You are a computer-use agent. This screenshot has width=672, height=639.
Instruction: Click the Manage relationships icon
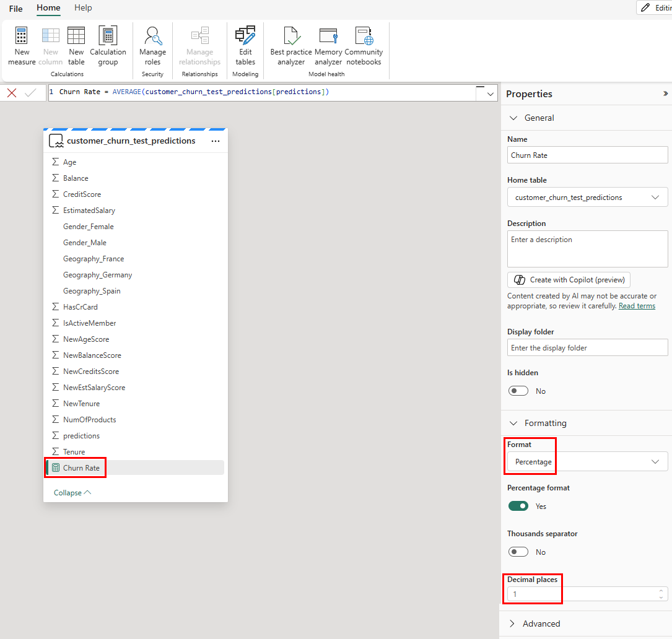click(199, 35)
